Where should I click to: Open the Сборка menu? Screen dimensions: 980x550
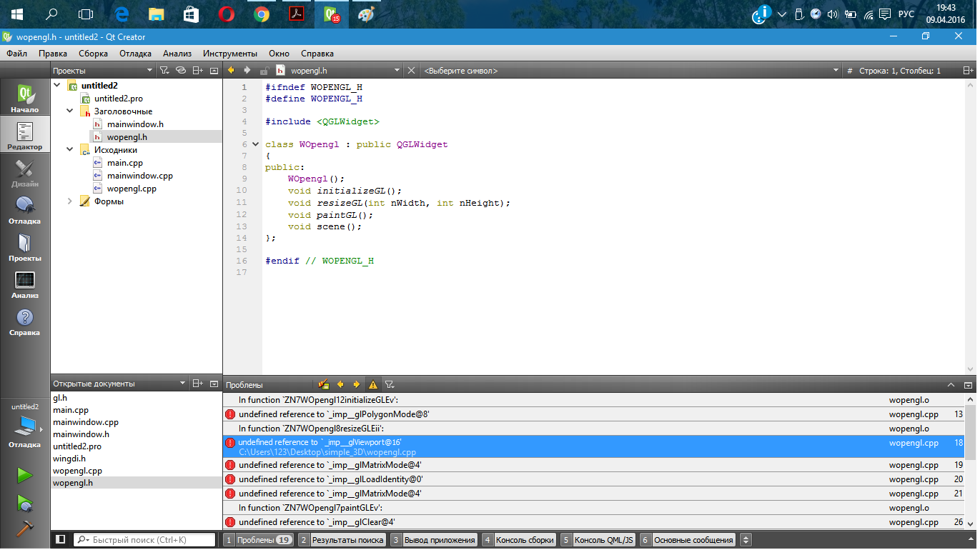coord(93,54)
